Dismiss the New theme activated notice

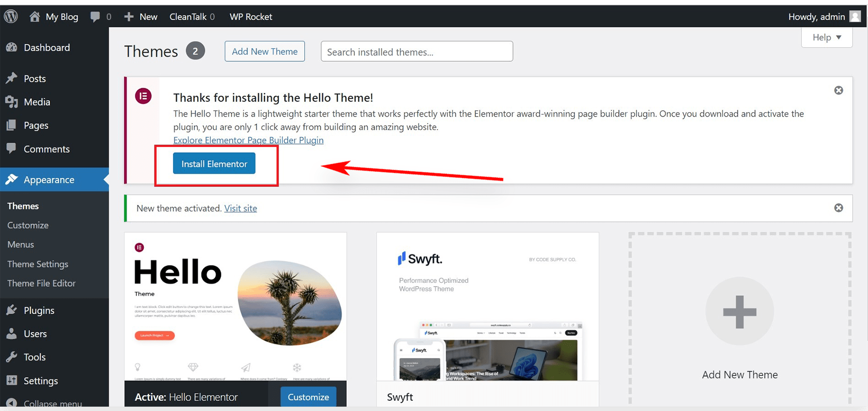[839, 208]
